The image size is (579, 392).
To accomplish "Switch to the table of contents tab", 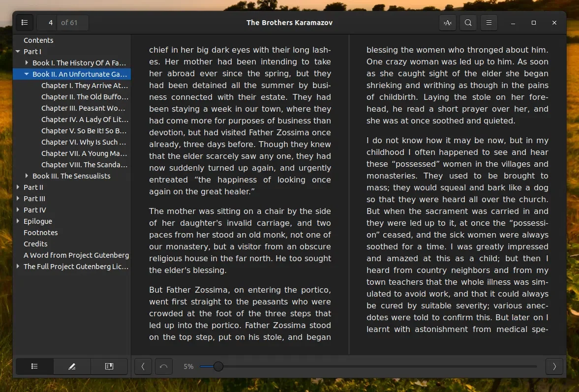I will point(34,366).
